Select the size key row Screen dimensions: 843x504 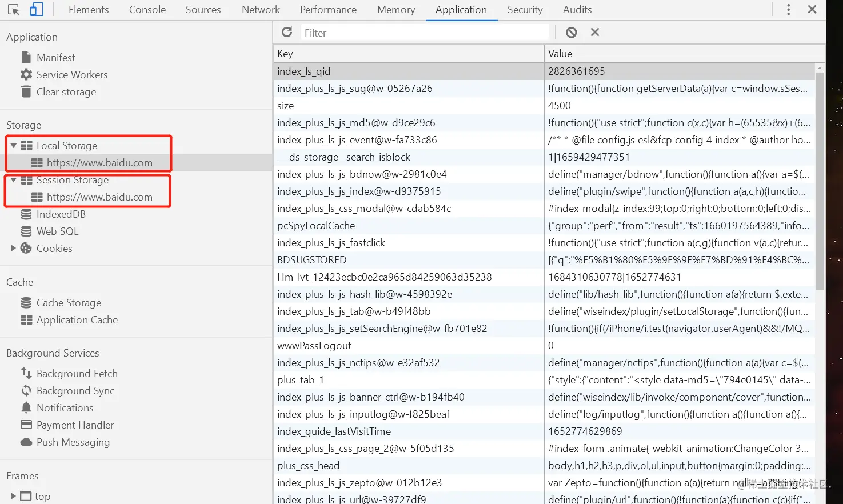coord(544,106)
